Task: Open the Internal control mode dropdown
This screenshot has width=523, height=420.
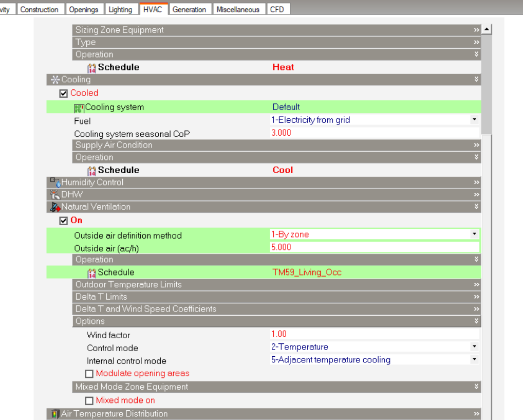Action: tap(474, 359)
